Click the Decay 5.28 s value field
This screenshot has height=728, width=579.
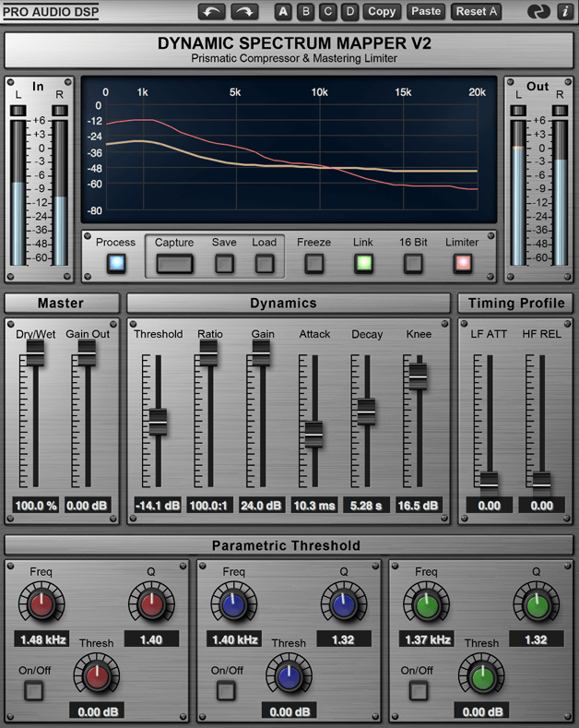tap(367, 506)
